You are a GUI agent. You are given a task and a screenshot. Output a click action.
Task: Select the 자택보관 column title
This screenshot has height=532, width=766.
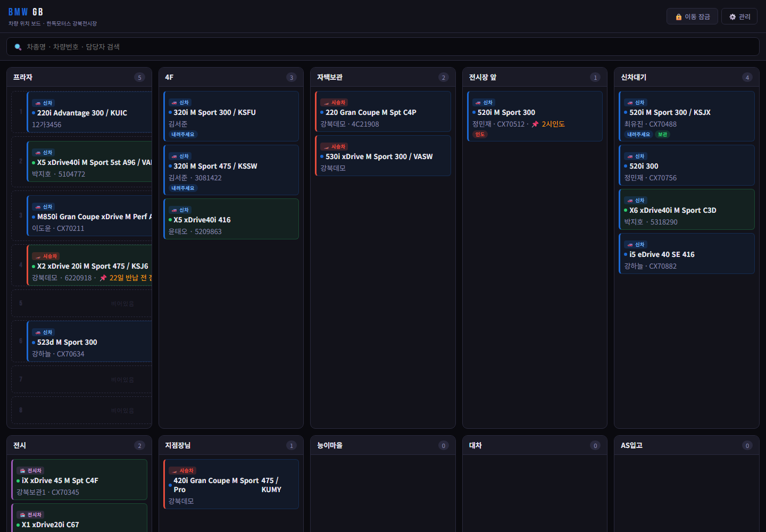point(330,77)
